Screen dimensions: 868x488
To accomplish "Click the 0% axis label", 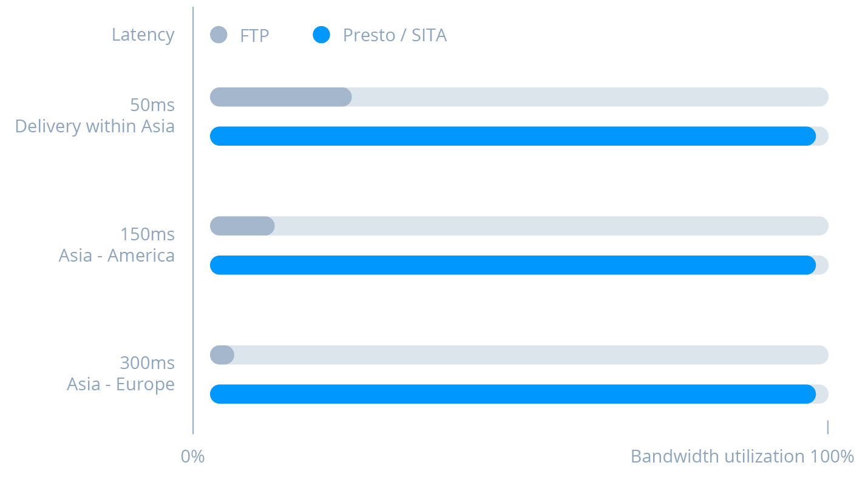I will [x=193, y=456].
